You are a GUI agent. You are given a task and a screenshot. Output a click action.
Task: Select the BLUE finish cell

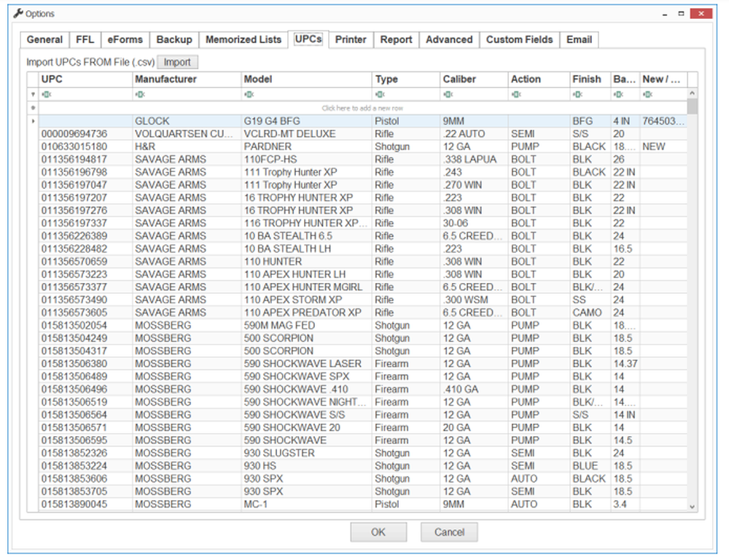(590, 466)
